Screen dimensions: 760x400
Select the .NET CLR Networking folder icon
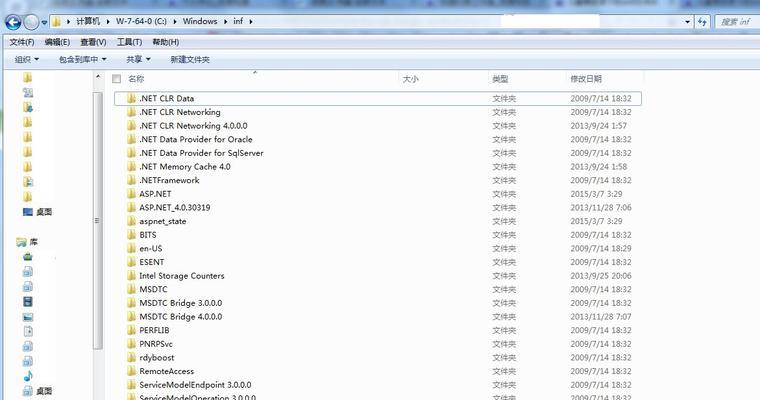[131, 112]
